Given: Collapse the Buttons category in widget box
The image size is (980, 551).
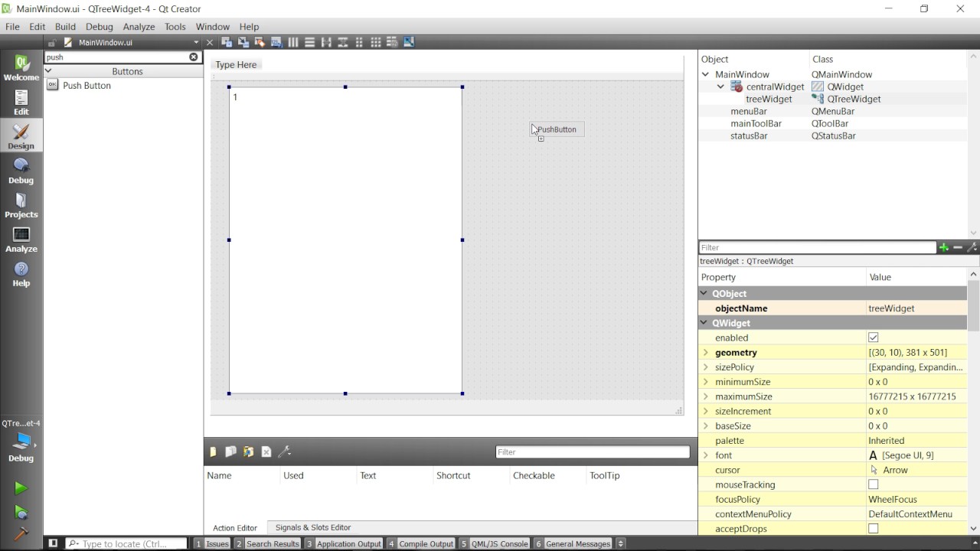Looking at the screenshot, I should click(x=48, y=71).
